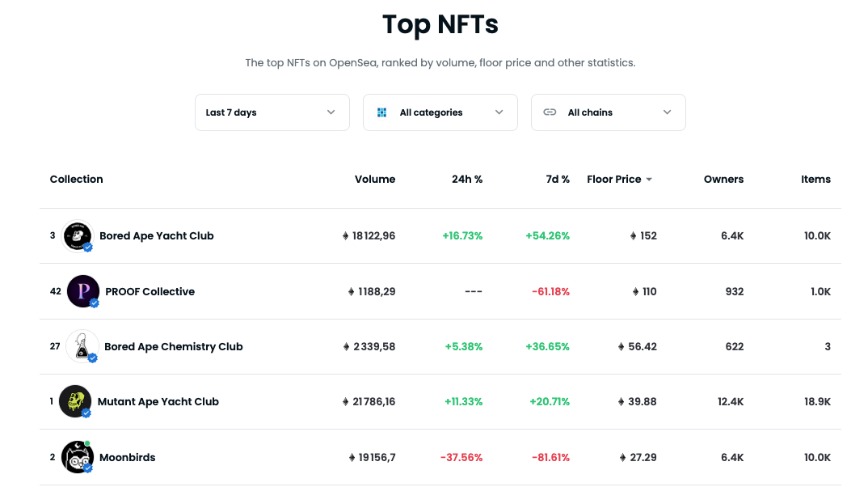Click the Collection column header
The width and height of the screenshot is (868, 487).
pos(77,180)
